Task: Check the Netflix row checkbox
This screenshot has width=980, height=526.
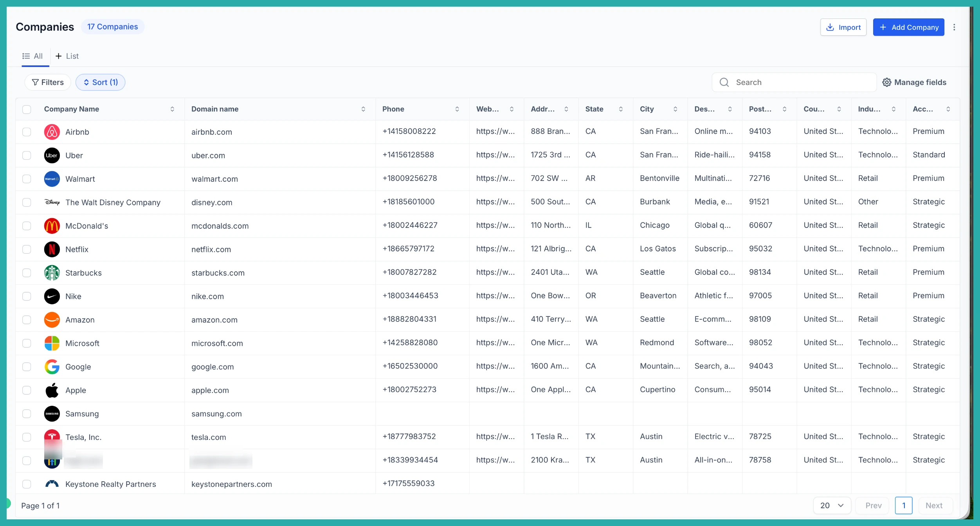Action: click(27, 249)
